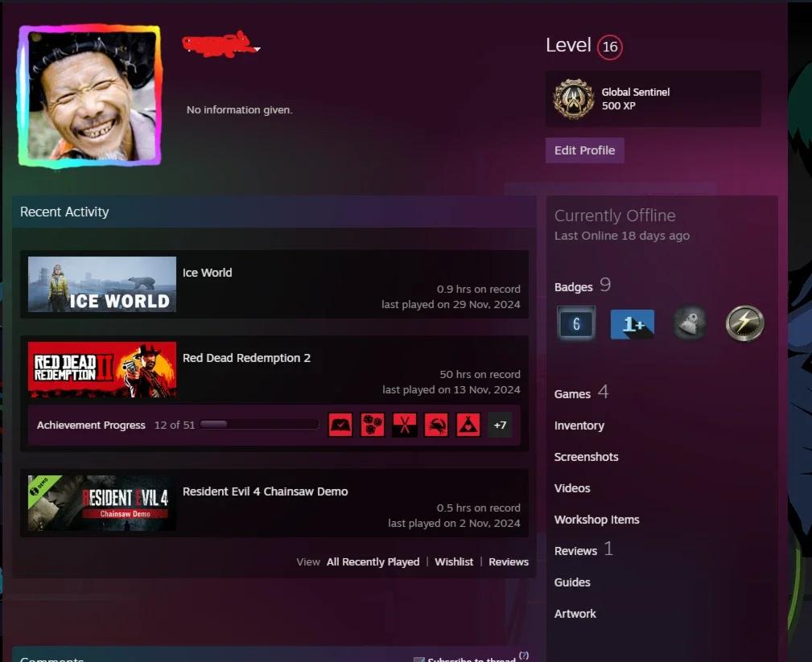Open Guides in the sidebar
Screen dimensions: 812x662
[572, 582]
